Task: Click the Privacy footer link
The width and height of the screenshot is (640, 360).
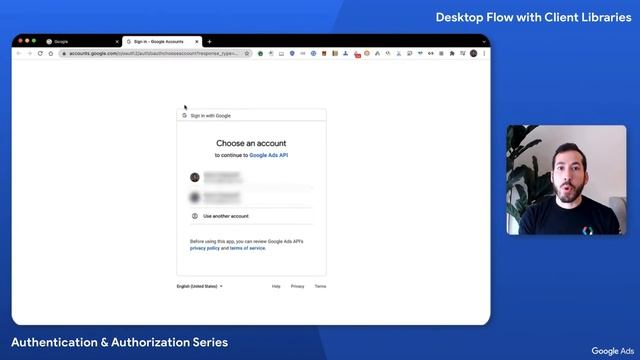Action: point(298,286)
